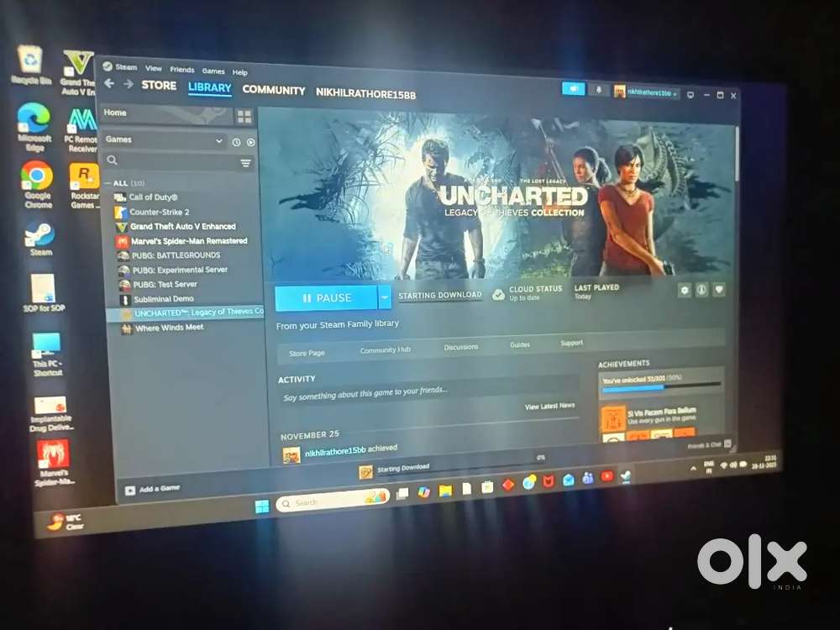
Task: Open the Friends menu
Action: (x=181, y=70)
